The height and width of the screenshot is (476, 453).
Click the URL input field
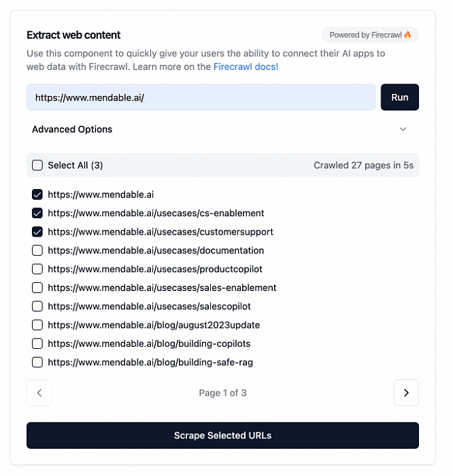tap(201, 97)
